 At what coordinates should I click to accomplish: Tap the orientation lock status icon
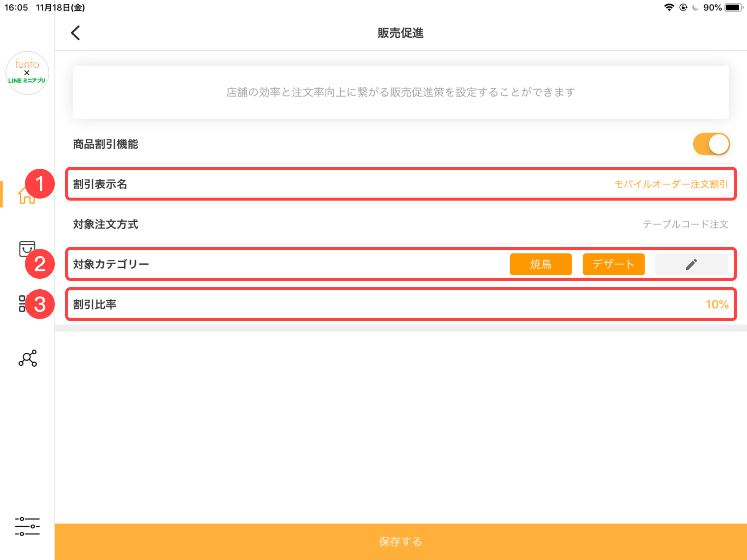tap(683, 7)
